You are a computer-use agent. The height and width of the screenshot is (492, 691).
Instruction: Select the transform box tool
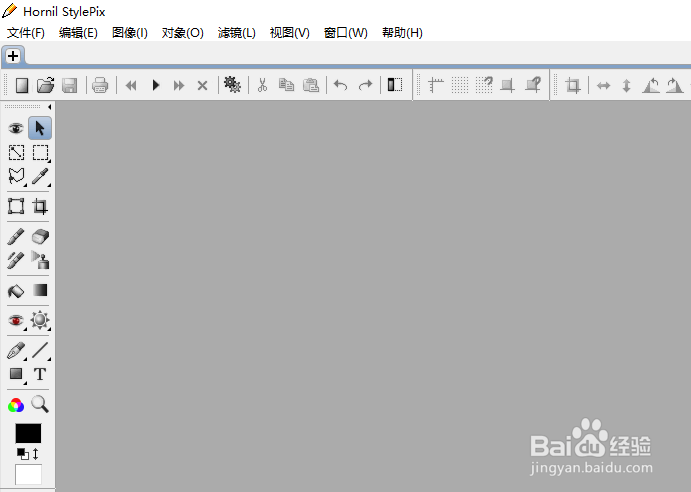pos(16,206)
